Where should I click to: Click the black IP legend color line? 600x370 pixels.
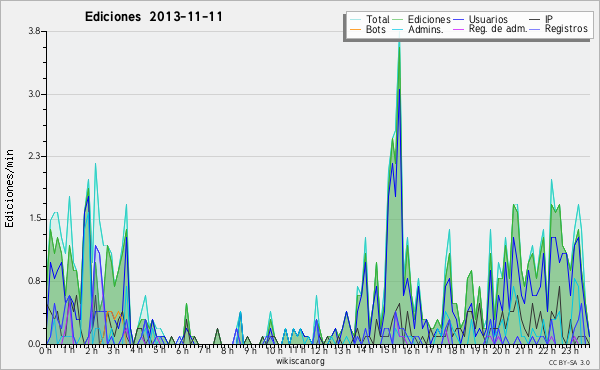tap(535, 20)
